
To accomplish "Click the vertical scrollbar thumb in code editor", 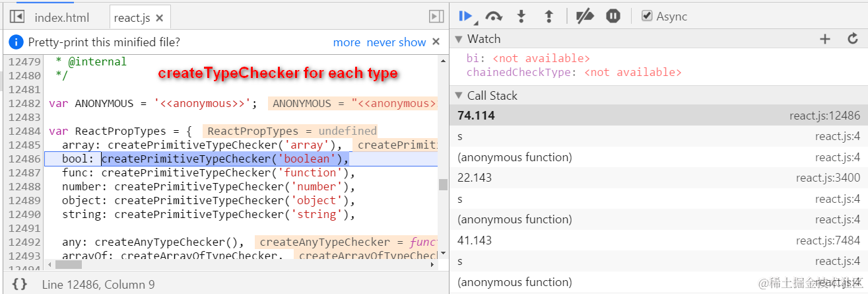I will click(443, 184).
